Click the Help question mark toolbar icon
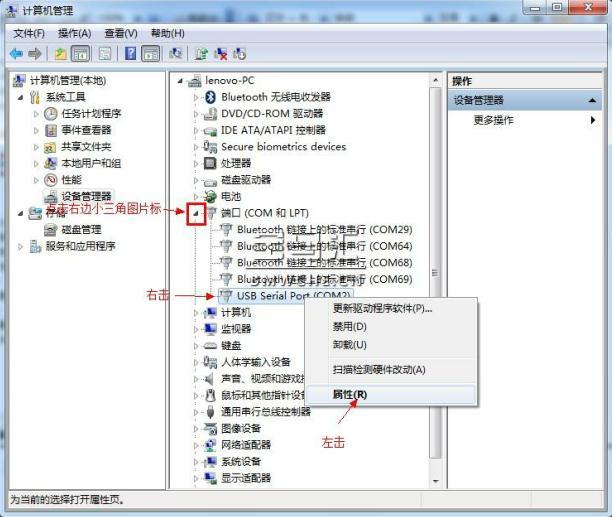 coord(131,53)
